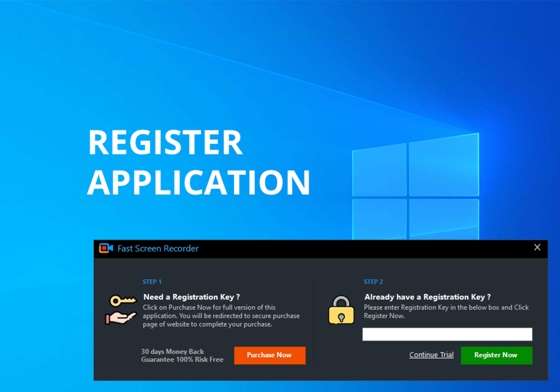Select the STEP 1 label
The image size is (560, 392).
pyautogui.click(x=152, y=282)
